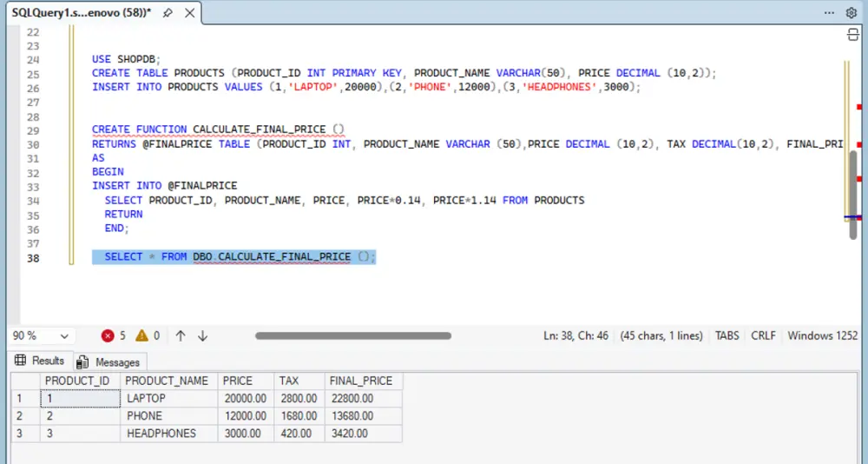Viewport: 868px width, 464px height.
Task: Click the split editor icon
Action: tap(853, 35)
